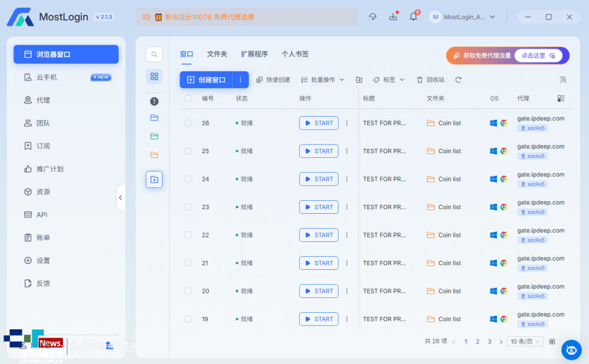Open the 代理 menu in sidebar
The image size is (589, 364).
click(43, 100)
